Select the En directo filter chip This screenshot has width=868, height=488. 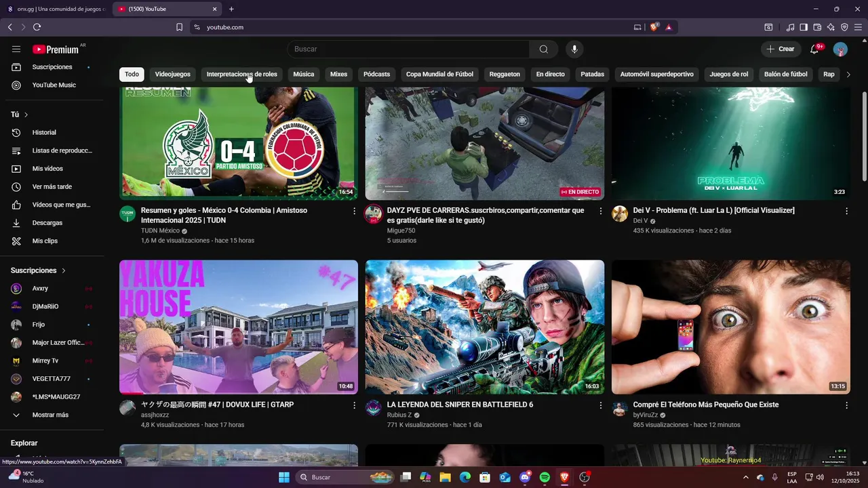coord(550,74)
